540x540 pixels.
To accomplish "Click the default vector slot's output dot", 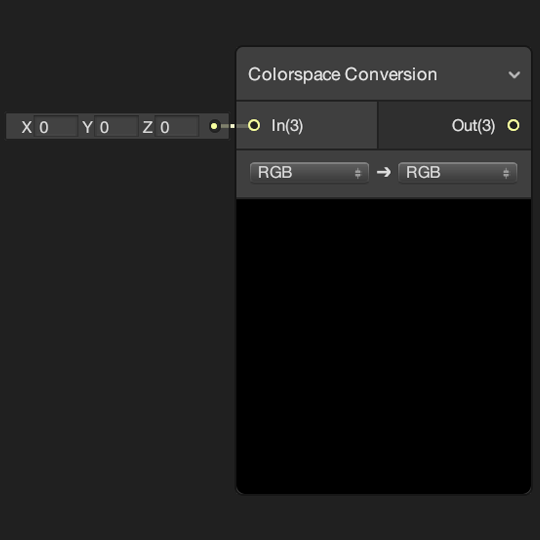I will [214, 126].
